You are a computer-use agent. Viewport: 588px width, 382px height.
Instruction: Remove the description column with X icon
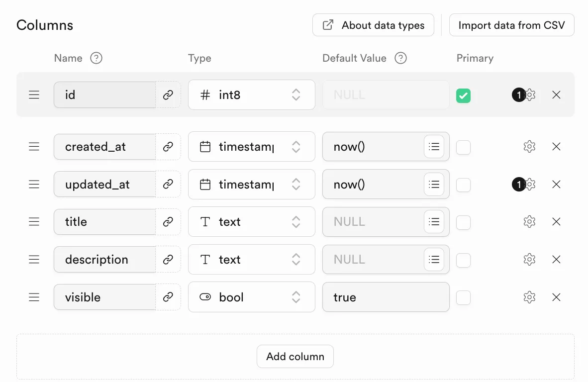[556, 260]
